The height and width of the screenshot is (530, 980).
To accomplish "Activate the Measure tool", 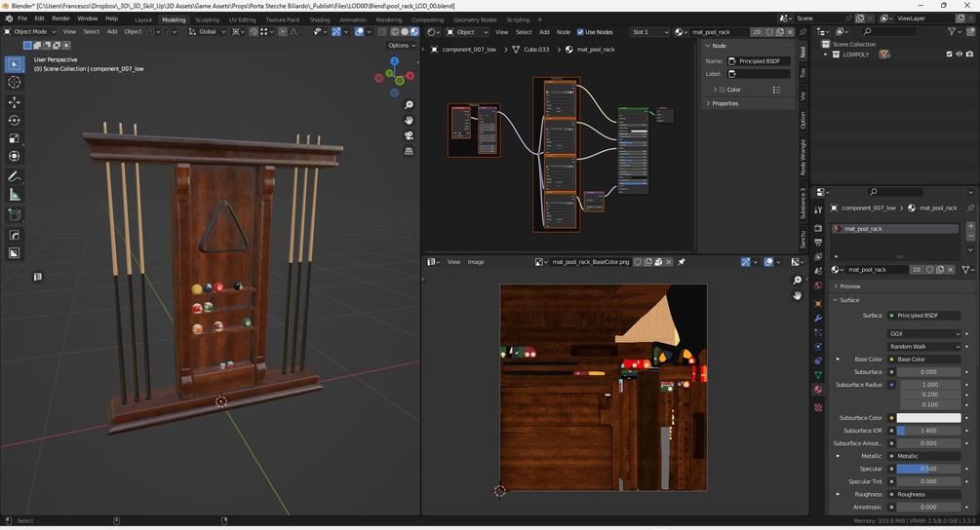I will [x=15, y=196].
